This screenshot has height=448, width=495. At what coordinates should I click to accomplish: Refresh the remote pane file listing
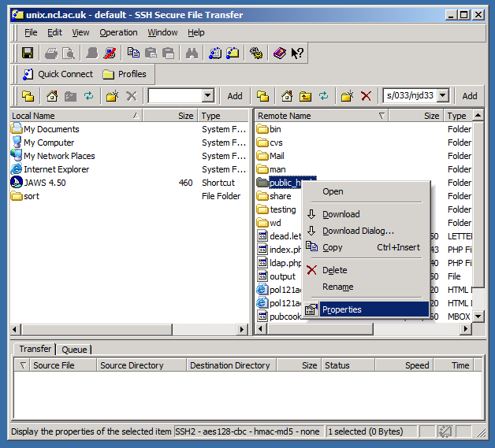pos(323,96)
